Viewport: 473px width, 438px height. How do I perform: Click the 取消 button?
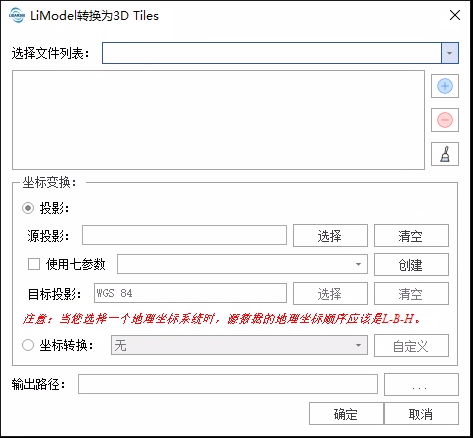(422, 414)
